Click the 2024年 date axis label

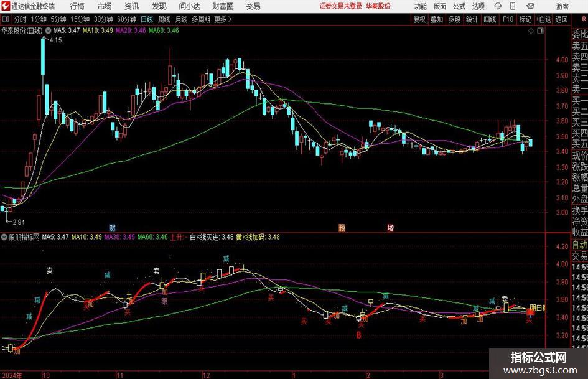point(12,375)
